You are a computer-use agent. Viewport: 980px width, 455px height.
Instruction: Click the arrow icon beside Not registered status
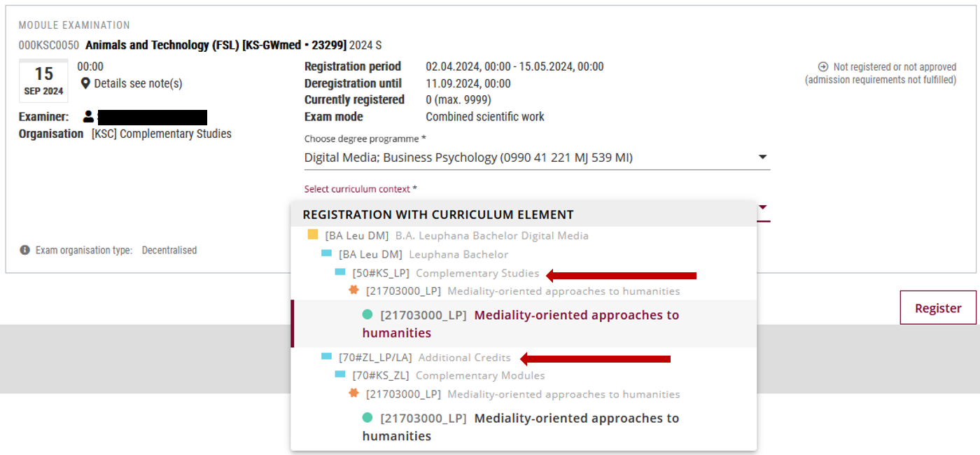pyautogui.click(x=823, y=67)
